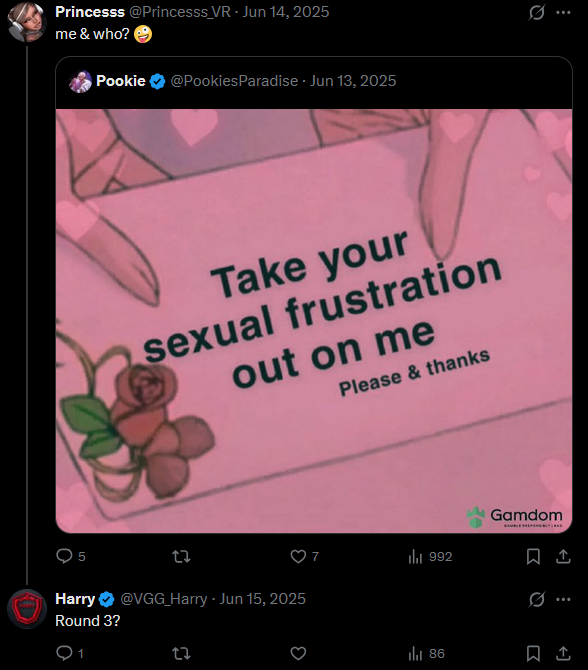588x670 pixels.
Task: Open more options menu on Harry's reply
Action: [x=563, y=599]
